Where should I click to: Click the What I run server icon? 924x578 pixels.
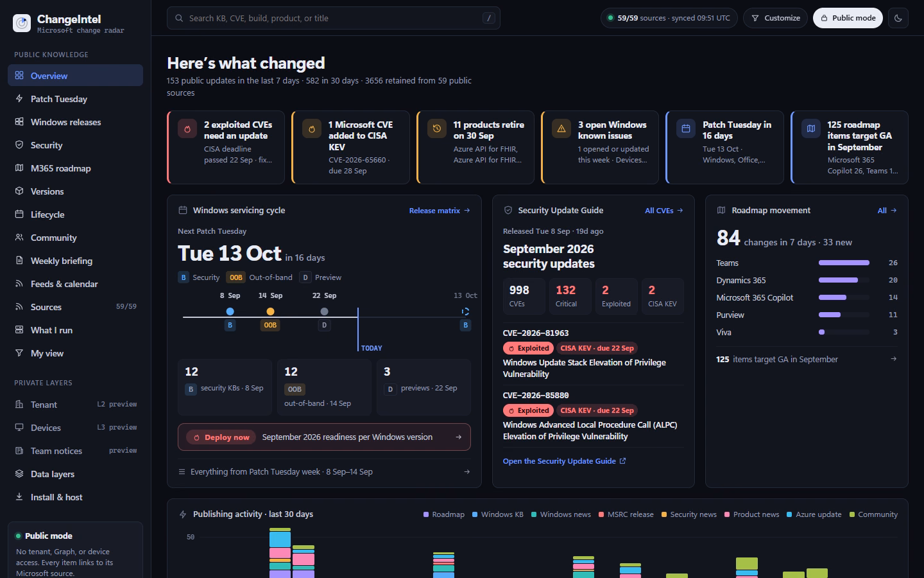[19, 330]
